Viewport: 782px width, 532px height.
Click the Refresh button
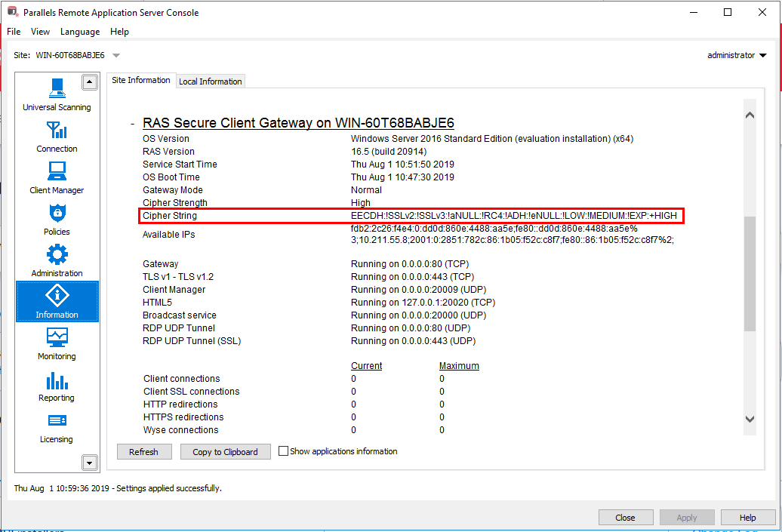click(143, 452)
